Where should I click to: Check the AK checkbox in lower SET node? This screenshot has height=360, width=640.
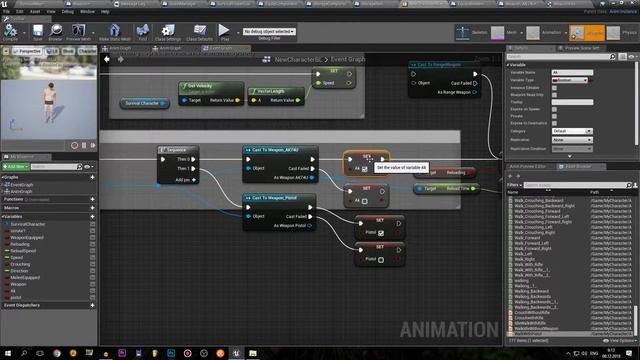[x=364, y=201]
